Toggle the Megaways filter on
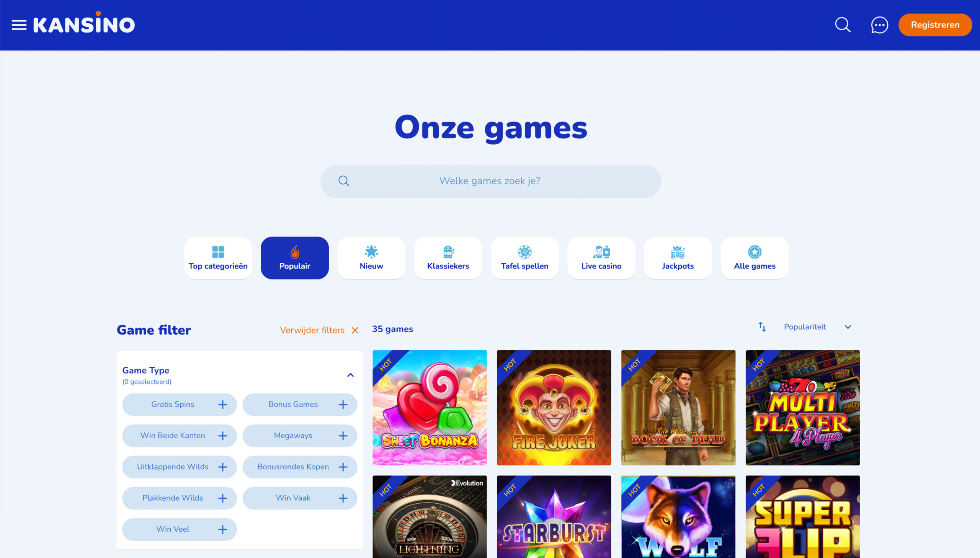 (300, 436)
